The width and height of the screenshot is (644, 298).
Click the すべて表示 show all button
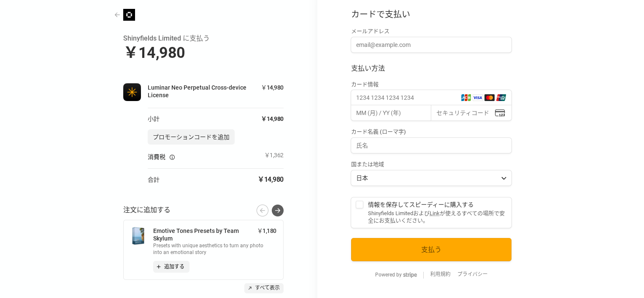point(264,288)
